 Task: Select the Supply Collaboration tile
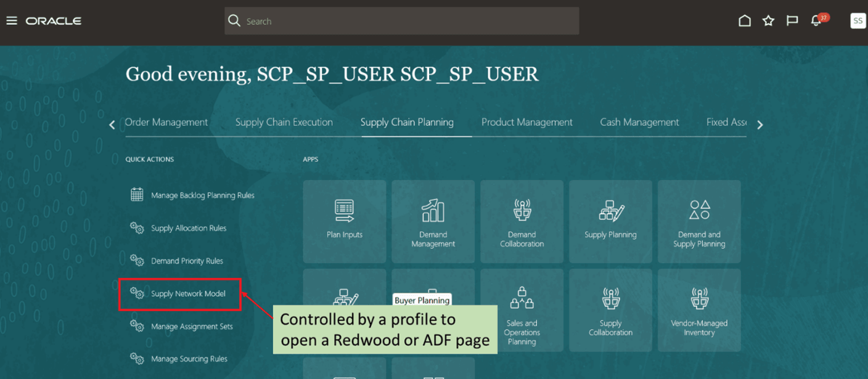click(x=610, y=310)
